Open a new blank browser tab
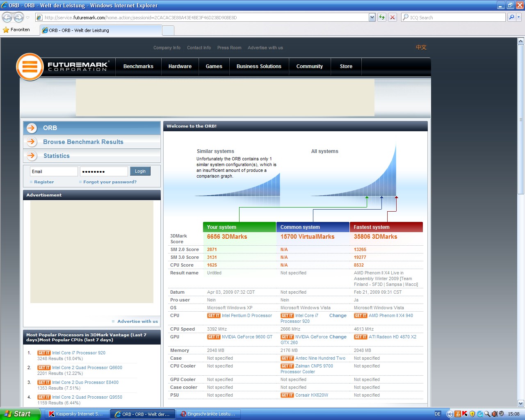Image resolution: width=525 pixels, height=420 pixels. pyautogui.click(x=168, y=31)
